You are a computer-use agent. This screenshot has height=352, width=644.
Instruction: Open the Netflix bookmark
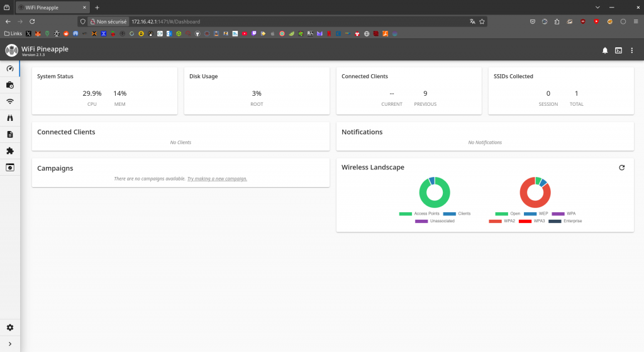coord(329,34)
